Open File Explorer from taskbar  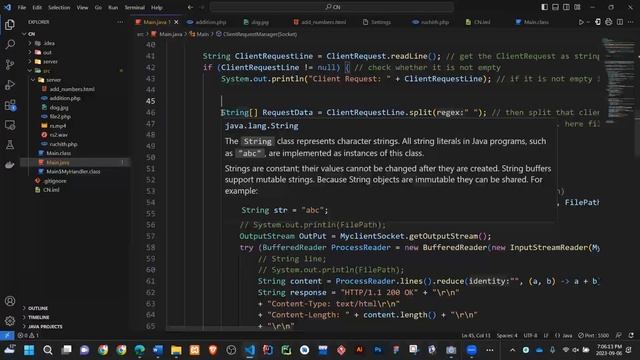(176, 350)
